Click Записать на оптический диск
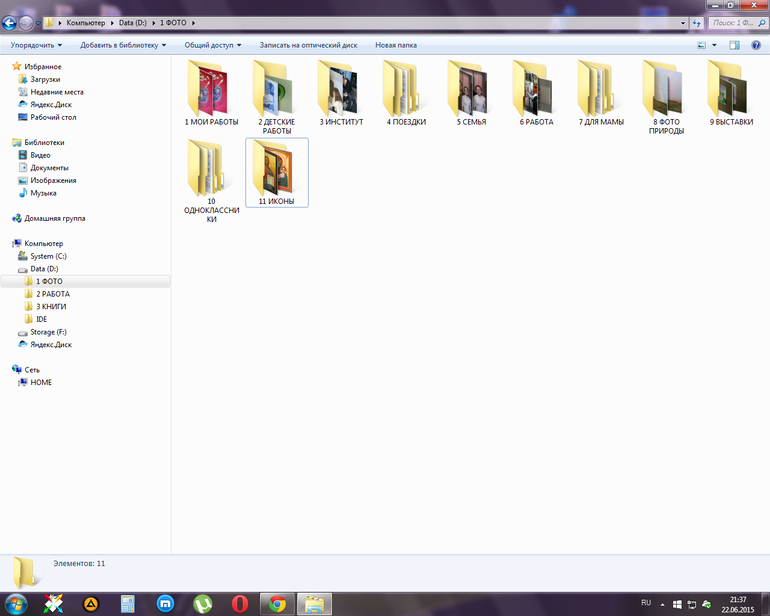 tap(309, 45)
